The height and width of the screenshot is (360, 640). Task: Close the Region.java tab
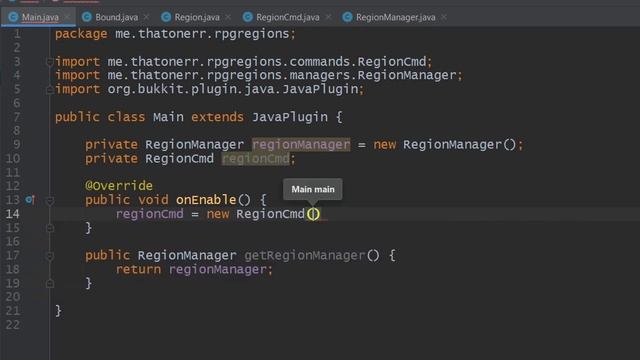[x=228, y=17]
